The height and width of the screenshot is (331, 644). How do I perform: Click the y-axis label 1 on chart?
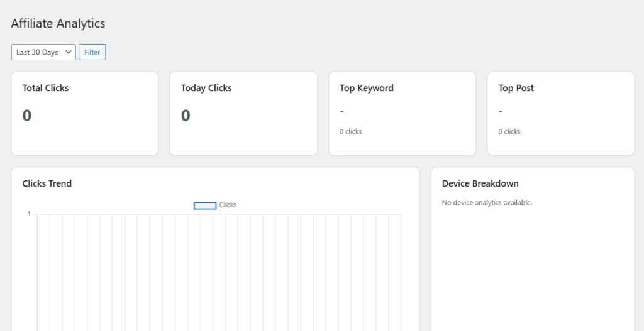tap(29, 214)
